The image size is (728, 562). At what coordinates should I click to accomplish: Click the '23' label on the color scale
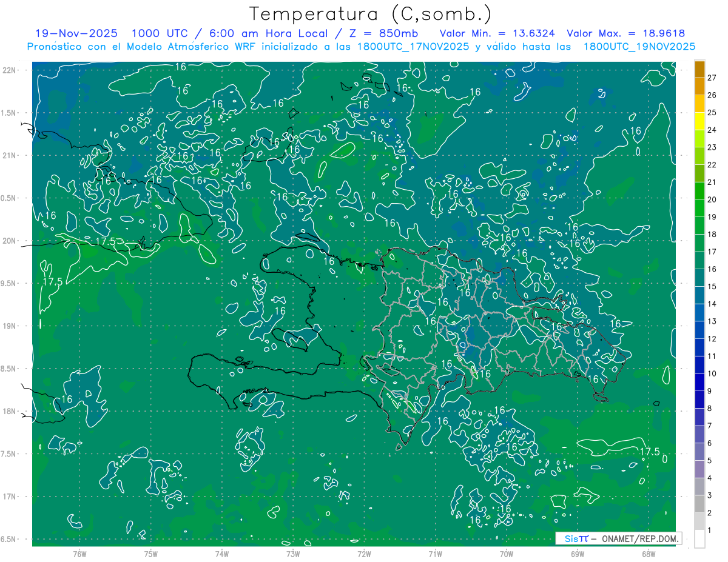click(712, 147)
